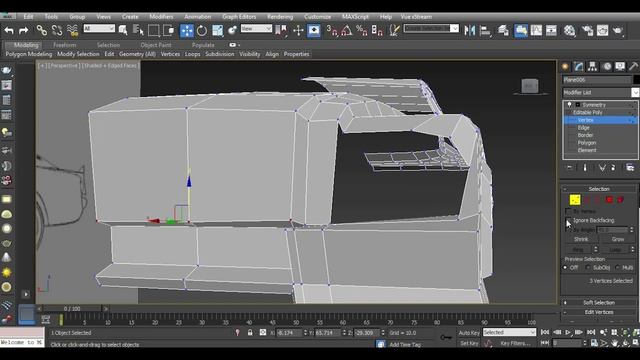Open Select by Name dialog

138,30
